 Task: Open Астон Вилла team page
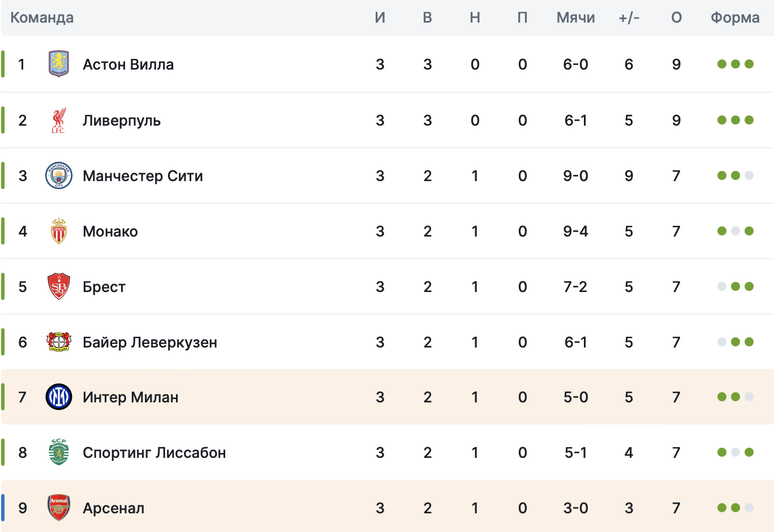tap(128, 65)
